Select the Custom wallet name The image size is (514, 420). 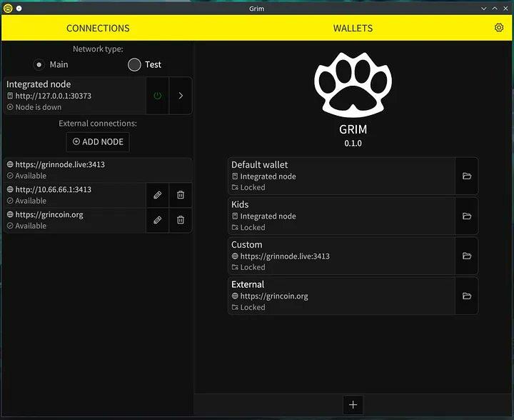click(x=247, y=244)
